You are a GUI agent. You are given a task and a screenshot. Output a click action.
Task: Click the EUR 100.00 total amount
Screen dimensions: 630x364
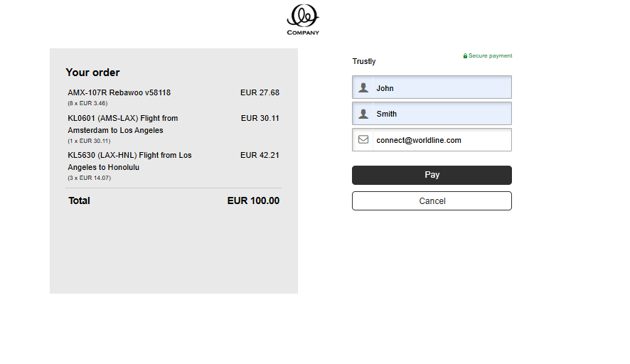[253, 200]
